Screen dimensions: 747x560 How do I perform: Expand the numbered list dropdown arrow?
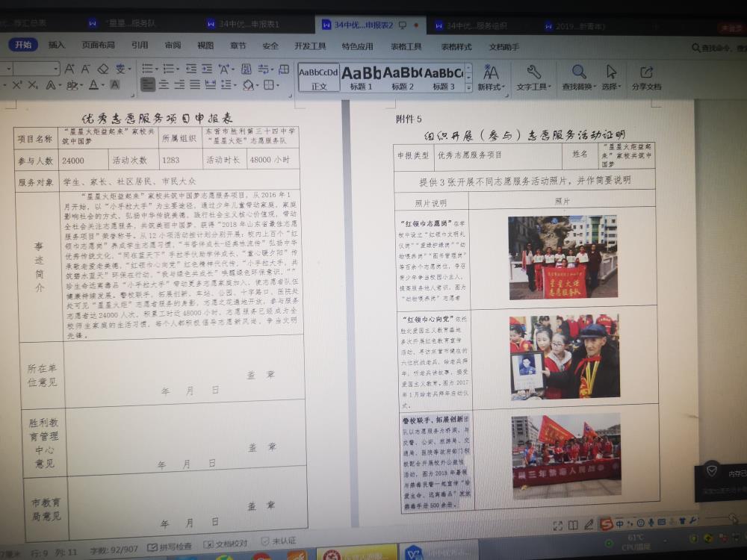pyautogui.click(x=177, y=69)
